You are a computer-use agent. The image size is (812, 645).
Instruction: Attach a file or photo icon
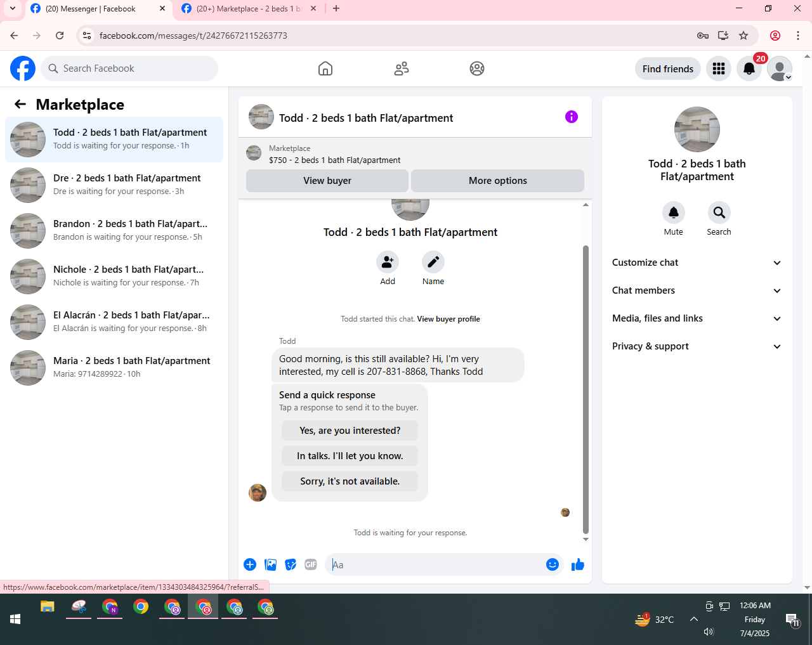coord(270,564)
